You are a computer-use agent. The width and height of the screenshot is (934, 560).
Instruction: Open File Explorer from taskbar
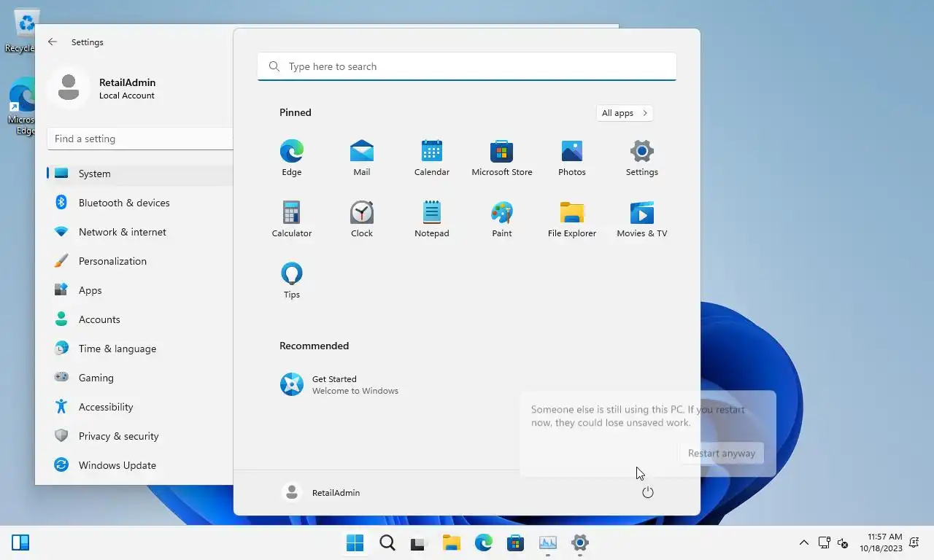click(x=452, y=542)
